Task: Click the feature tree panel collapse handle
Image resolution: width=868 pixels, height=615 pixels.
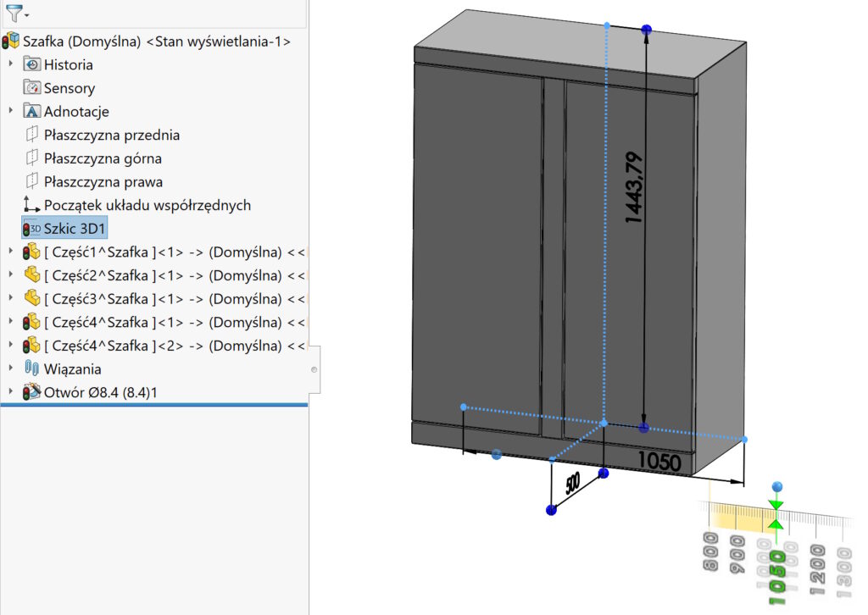Action: point(314,370)
